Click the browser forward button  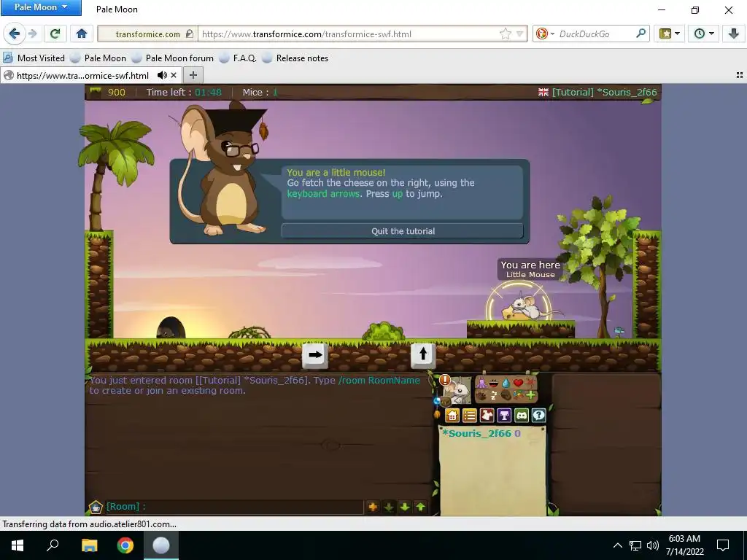32,34
